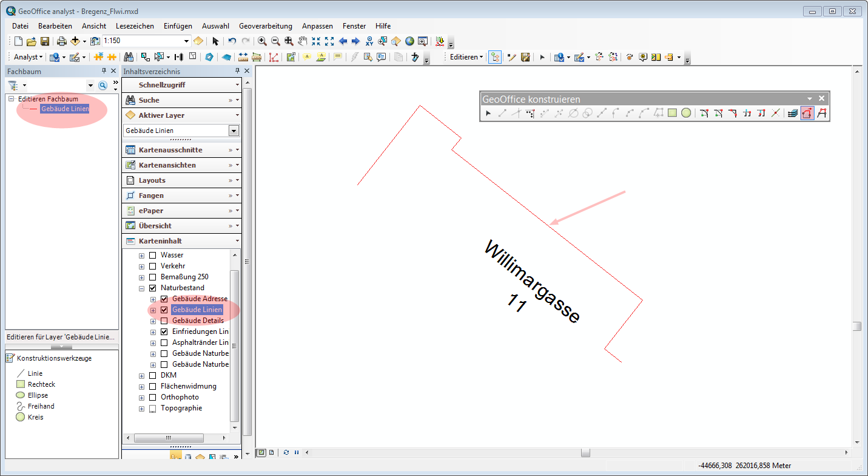Click the Undo arrow icon
This screenshot has width=868, height=476.
232,41
